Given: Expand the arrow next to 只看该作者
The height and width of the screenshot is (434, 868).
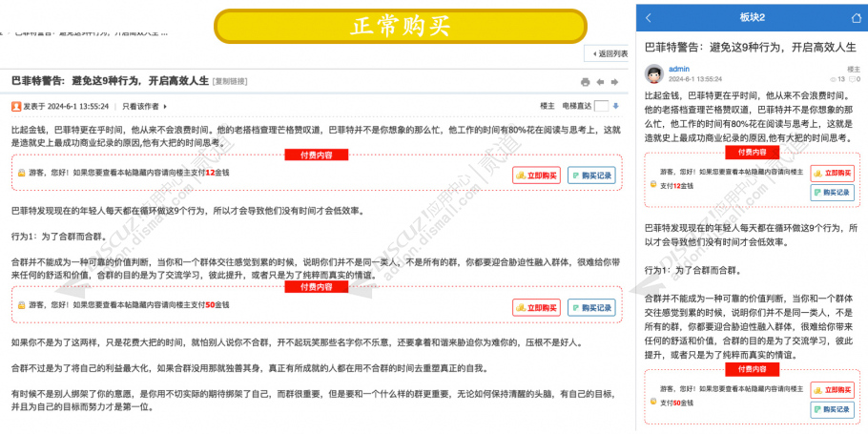Looking at the screenshot, I should coord(165,106).
